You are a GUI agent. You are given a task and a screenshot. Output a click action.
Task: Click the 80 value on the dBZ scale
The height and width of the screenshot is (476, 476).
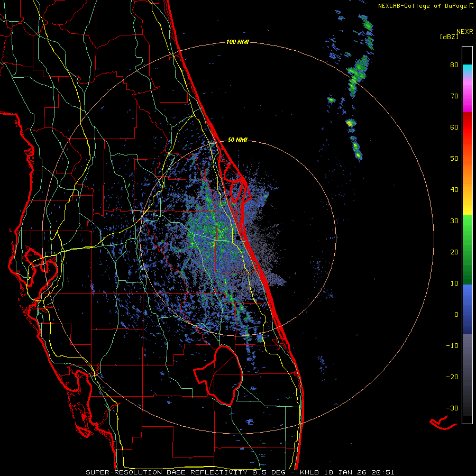pyautogui.click(x=454, y=65)
